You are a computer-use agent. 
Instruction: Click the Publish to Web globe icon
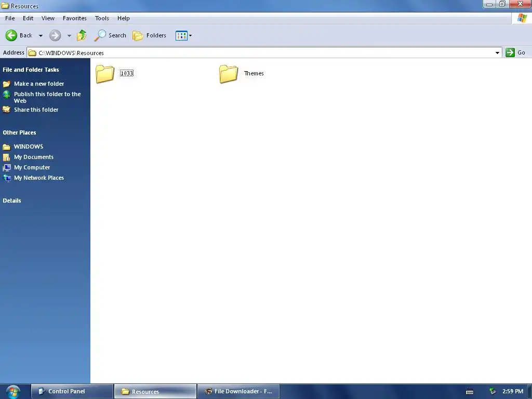[6, 95]
